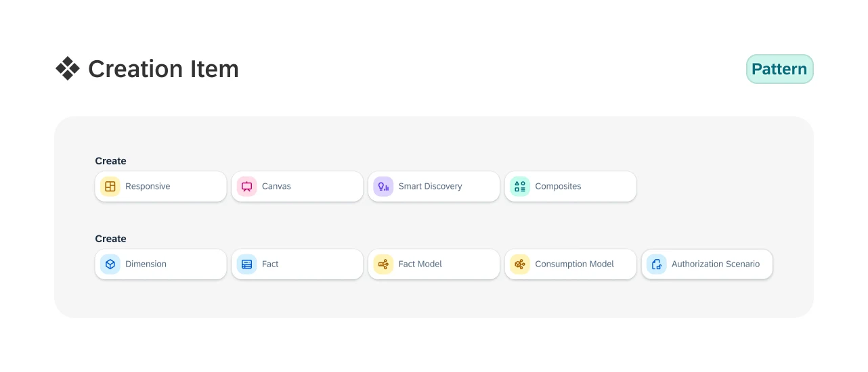
Task: Click the yellow Fact Model icon
Action: (x=383, y=264)
